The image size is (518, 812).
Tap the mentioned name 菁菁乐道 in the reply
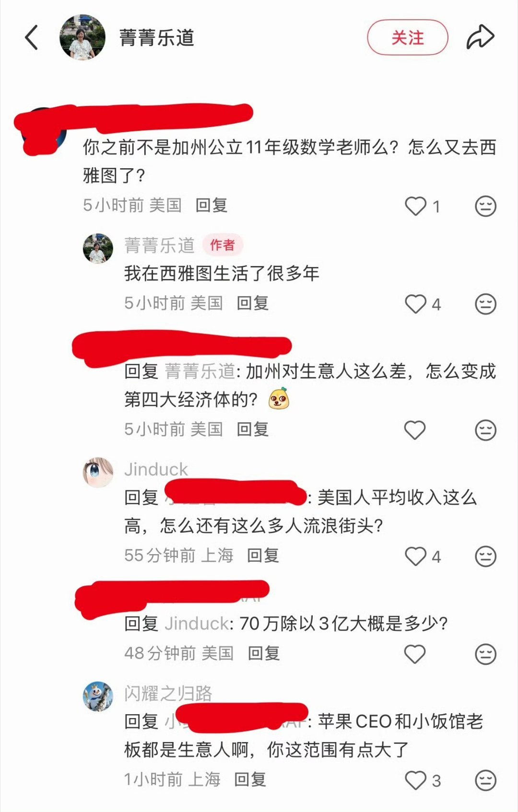click(x=200, y=371)
